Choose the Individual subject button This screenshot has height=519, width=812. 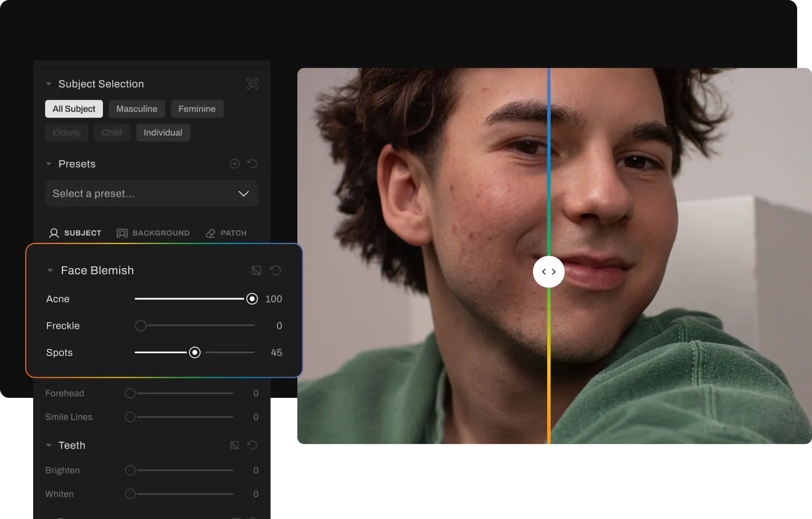coord(163,133)
